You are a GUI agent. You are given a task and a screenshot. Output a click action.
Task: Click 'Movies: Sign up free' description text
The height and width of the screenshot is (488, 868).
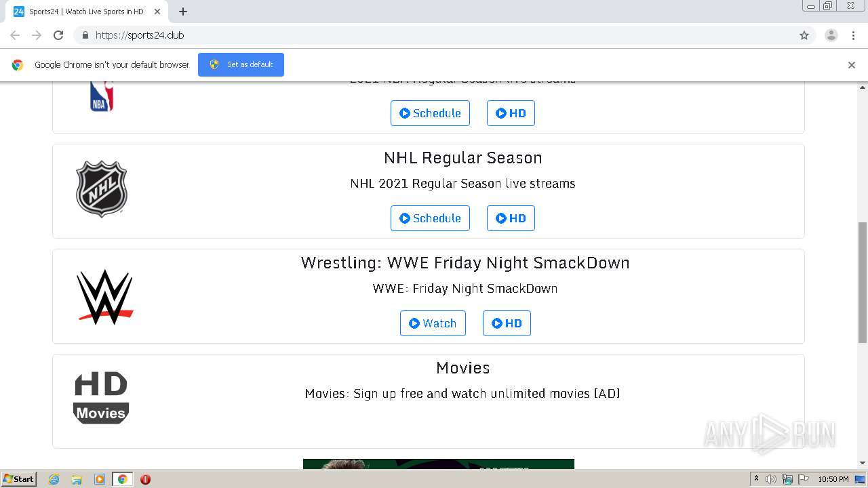pos(462,394)
